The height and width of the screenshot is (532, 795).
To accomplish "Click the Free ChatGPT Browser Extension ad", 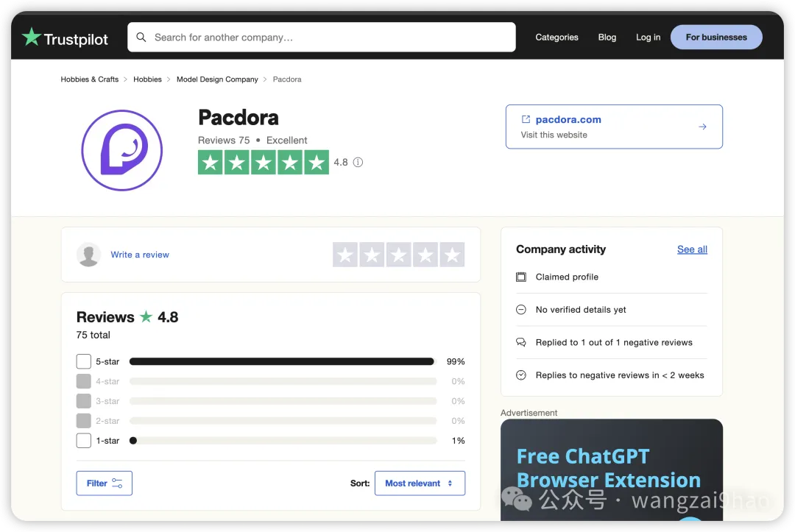I will point(612,469).
